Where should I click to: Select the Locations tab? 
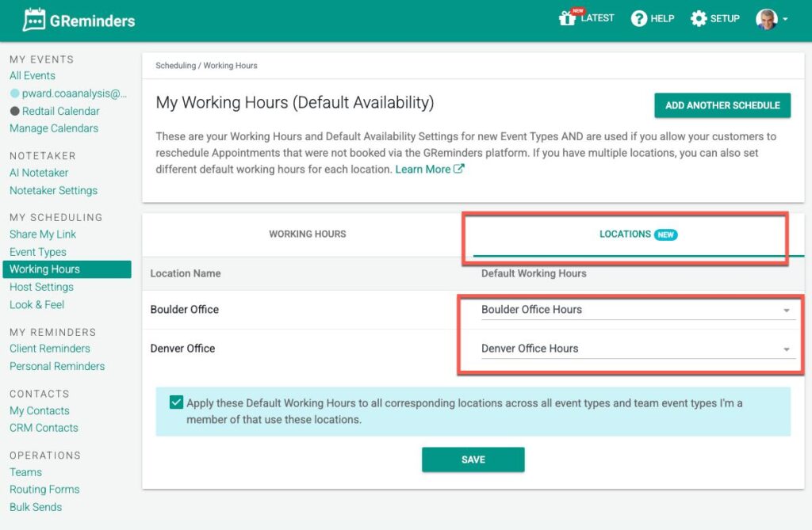(626, 234)
